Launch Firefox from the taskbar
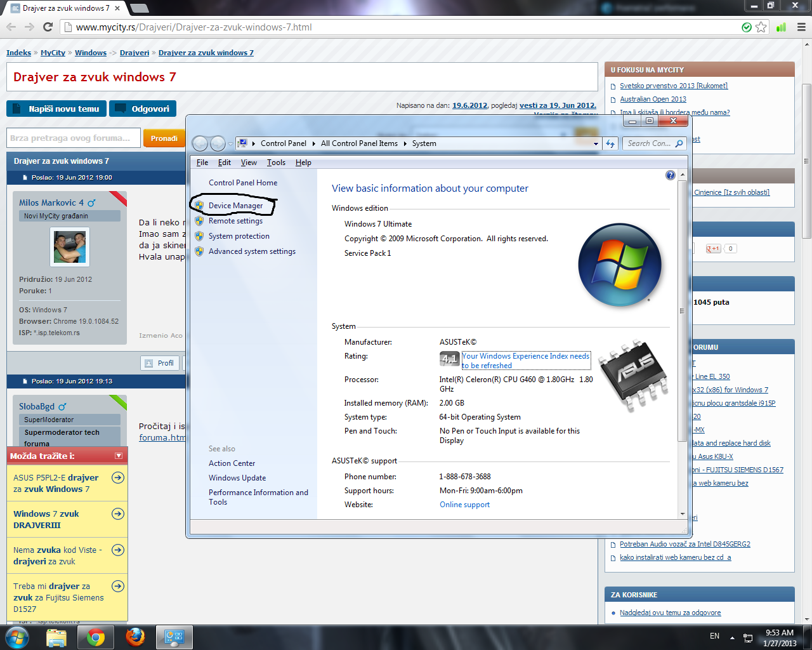 [x=135, y=637]
